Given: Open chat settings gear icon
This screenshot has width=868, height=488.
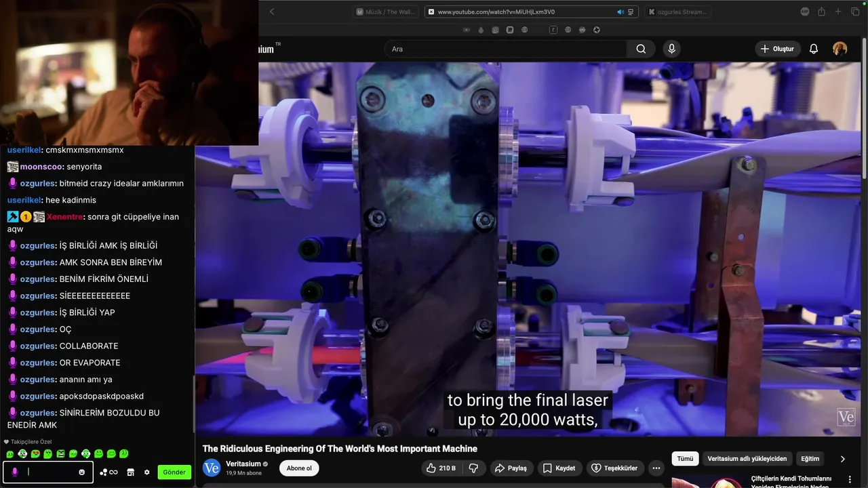Looking at the screenshot, I should [146, 472].
